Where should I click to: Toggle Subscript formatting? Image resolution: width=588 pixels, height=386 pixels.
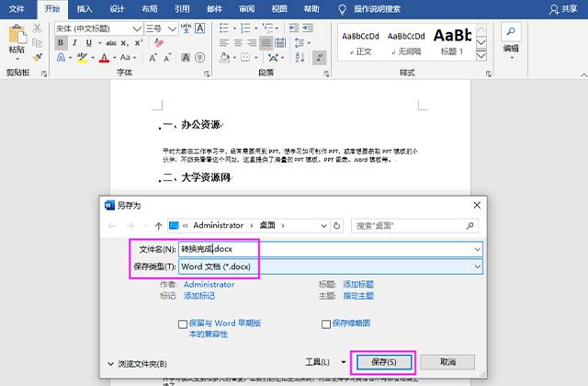coord(125,43)
